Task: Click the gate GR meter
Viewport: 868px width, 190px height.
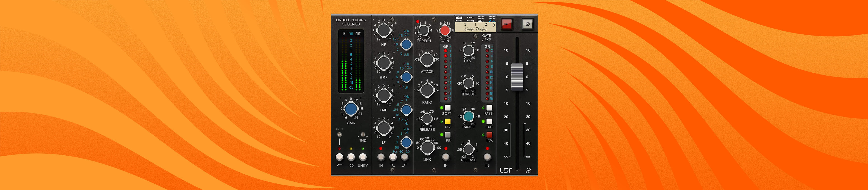Action: click(487, 73)
